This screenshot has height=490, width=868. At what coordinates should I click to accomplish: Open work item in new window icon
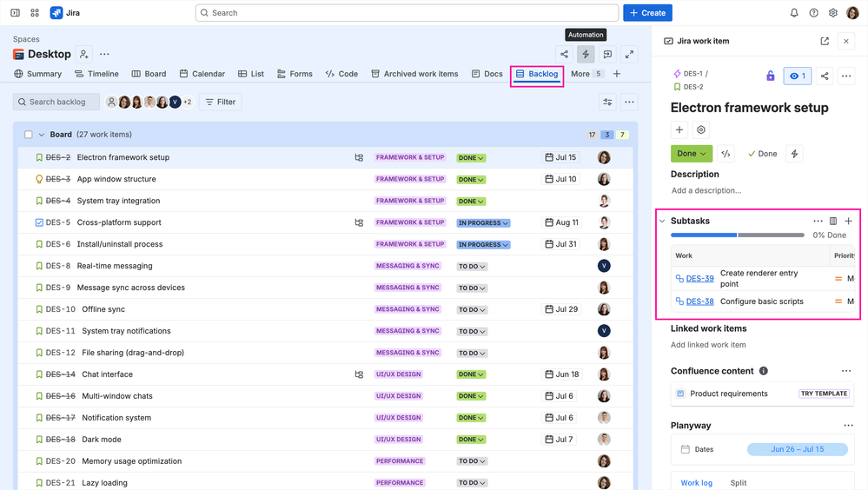[825, 41]
